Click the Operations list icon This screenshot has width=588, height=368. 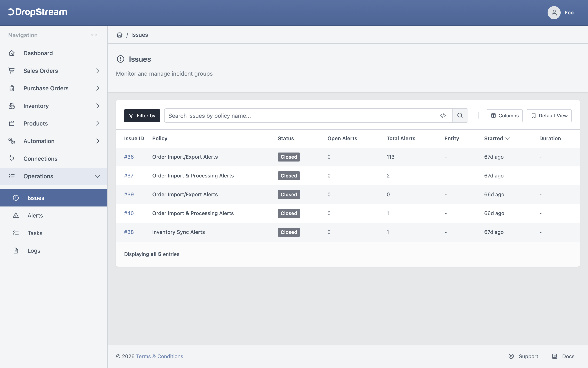click(x=12, y=176)
